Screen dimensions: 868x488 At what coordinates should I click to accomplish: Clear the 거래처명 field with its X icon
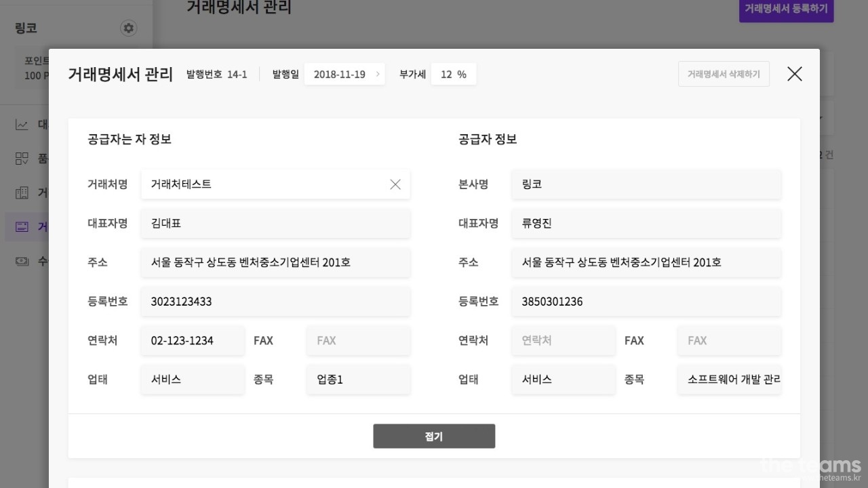coord(395,184)
